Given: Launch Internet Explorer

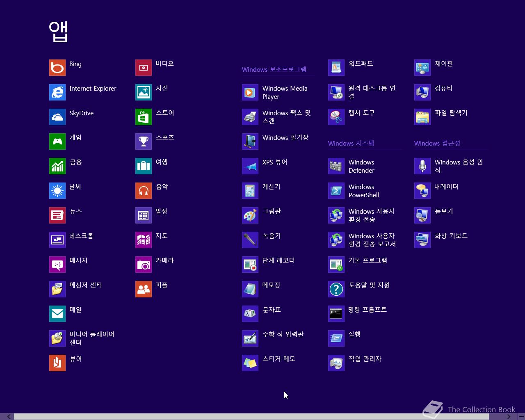Looking at the screenshot, I should tap(83, 92).
